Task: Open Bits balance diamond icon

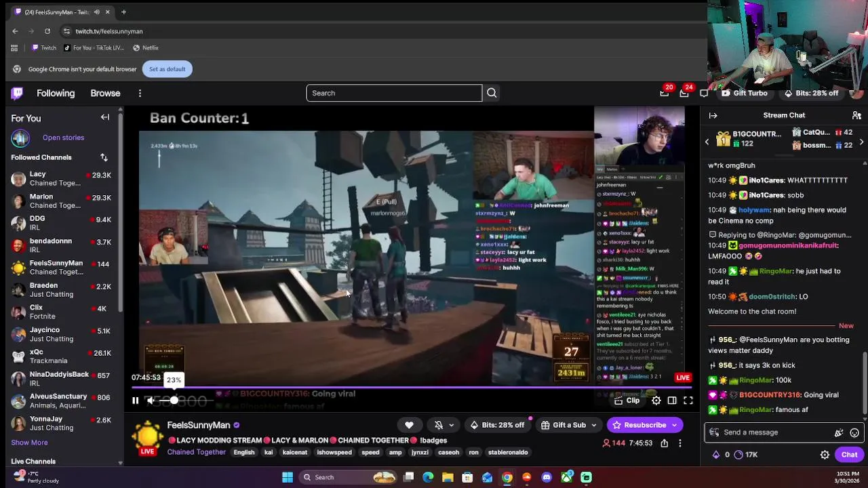Action: (x=715, y=455)
